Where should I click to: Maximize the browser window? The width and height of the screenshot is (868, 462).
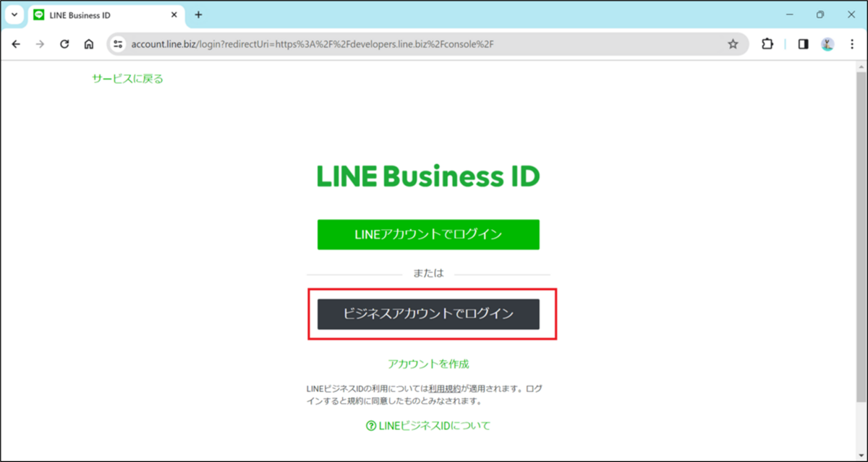click(820, 14)
